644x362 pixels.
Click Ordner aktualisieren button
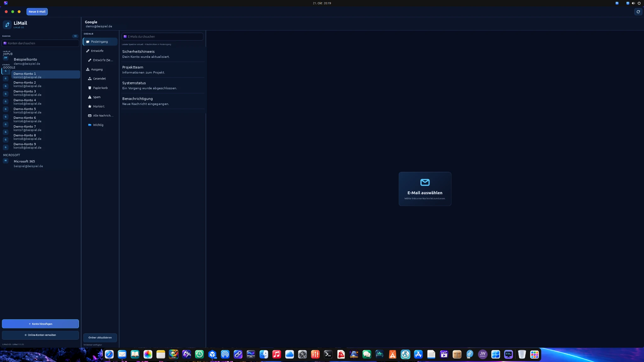pos(100,337)
